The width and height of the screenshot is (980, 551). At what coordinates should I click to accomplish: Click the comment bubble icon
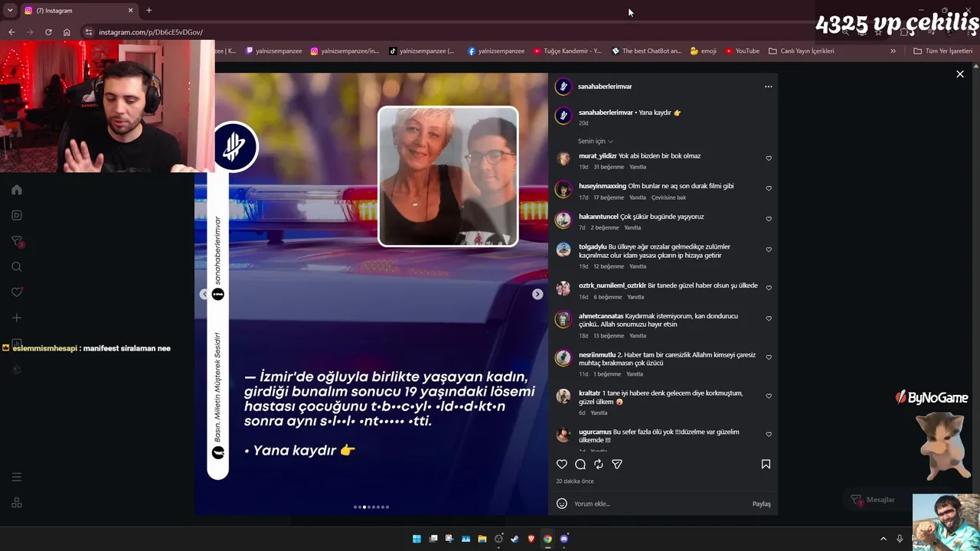click(x=580, y=464)
